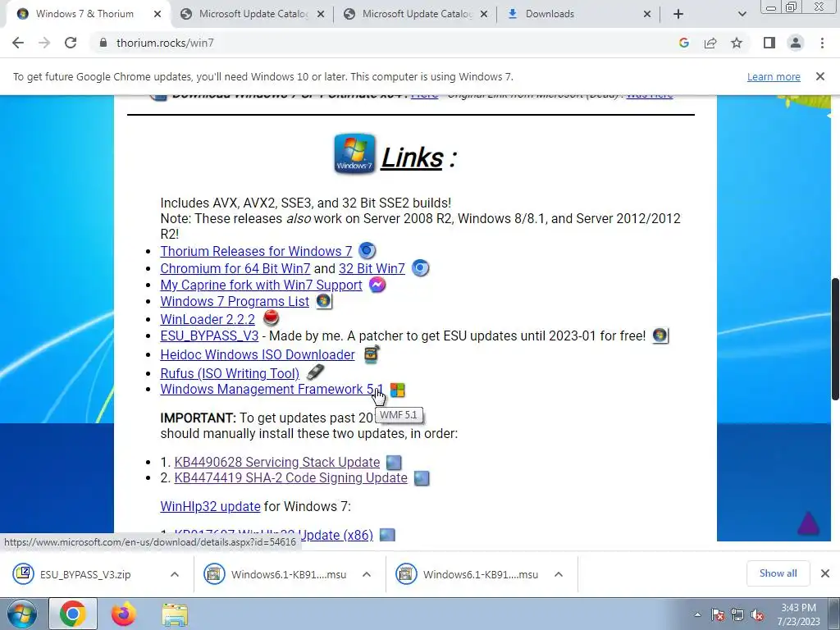Expand options for second Windows6.1-KB91 msu download
The image size is (840, 630).
coord(558,574)
